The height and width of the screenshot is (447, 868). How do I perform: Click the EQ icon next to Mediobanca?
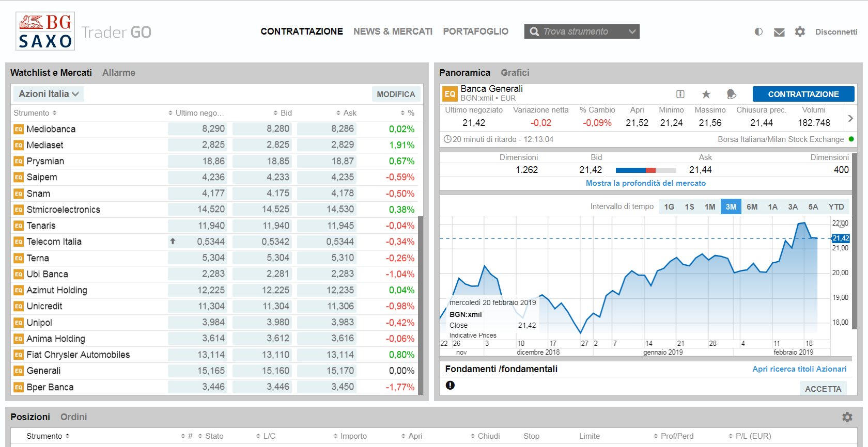[x=19, y=129]
